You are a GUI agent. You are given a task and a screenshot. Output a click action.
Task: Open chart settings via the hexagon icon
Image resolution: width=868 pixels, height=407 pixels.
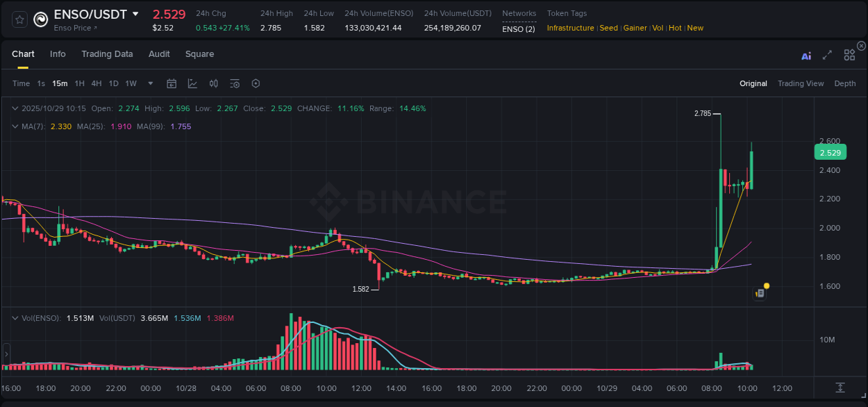tap(256, 83)
